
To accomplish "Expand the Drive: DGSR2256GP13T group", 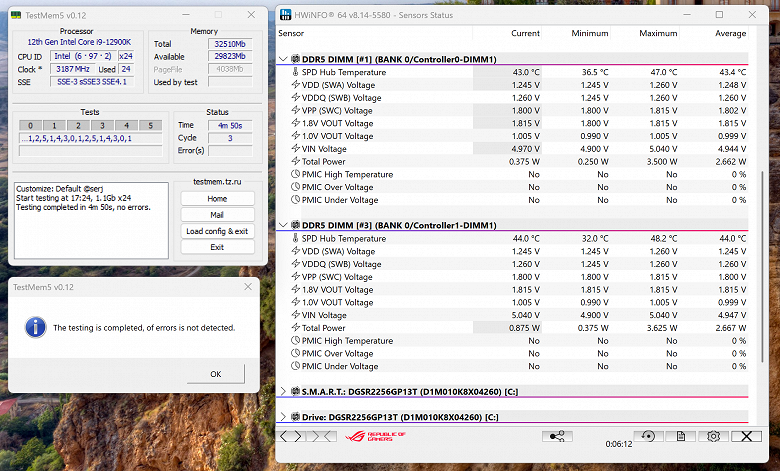I will [x=282, y=416].
